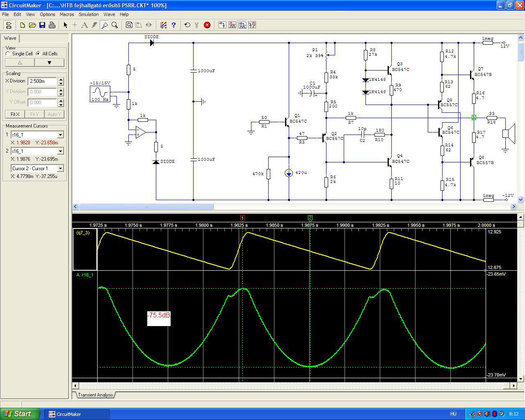Click the Reset simulation icon
The width and height of the screenshot is (525, 420).
187,25
